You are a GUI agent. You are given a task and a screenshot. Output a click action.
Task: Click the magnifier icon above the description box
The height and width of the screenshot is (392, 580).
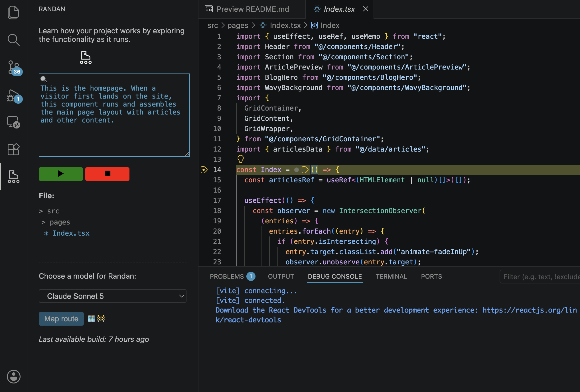44,79
